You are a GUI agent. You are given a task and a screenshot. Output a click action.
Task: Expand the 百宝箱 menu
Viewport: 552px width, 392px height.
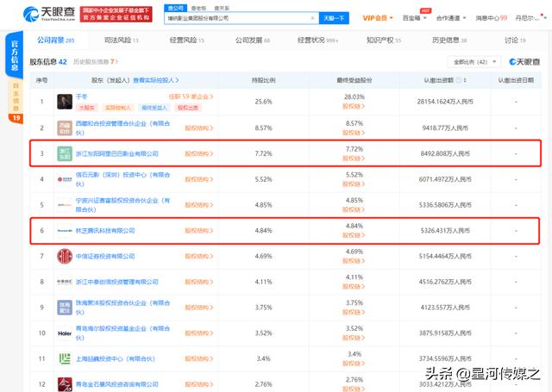(414, 18)
